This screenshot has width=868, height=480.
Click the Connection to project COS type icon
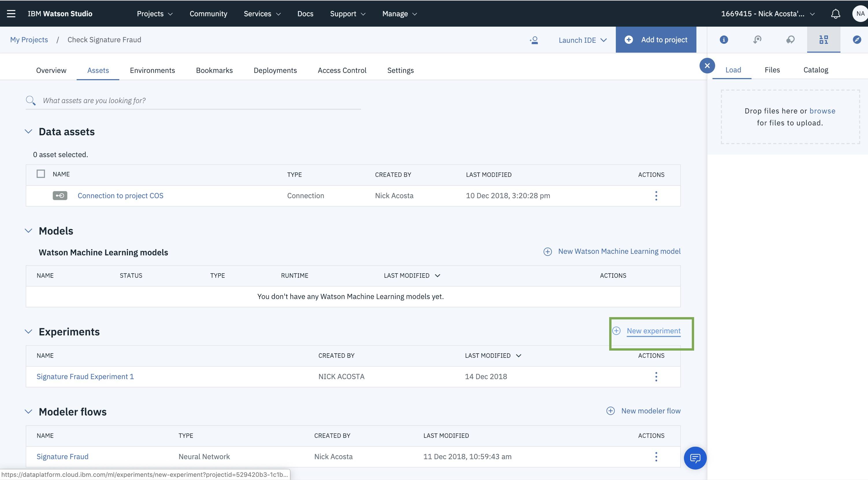point(60,195)
